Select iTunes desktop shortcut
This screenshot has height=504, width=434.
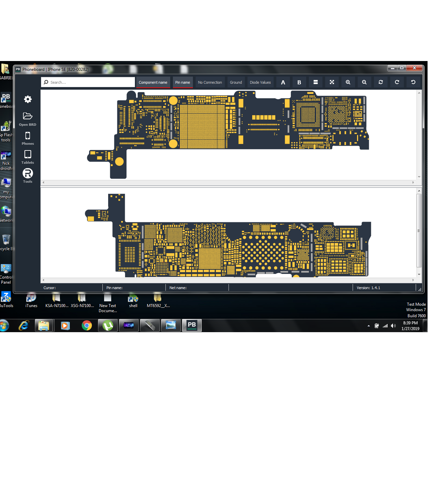tap(31, 300)
